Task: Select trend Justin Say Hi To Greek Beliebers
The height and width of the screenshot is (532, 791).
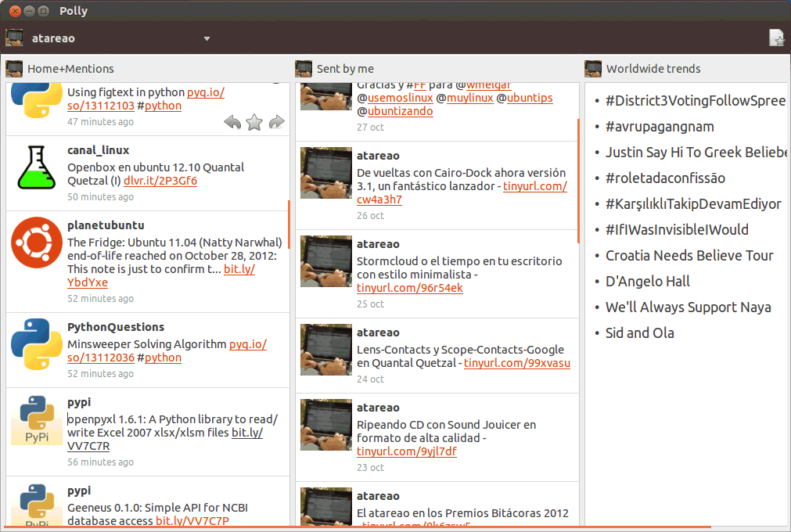Action: pyautogui.click(x=696, y=153)
